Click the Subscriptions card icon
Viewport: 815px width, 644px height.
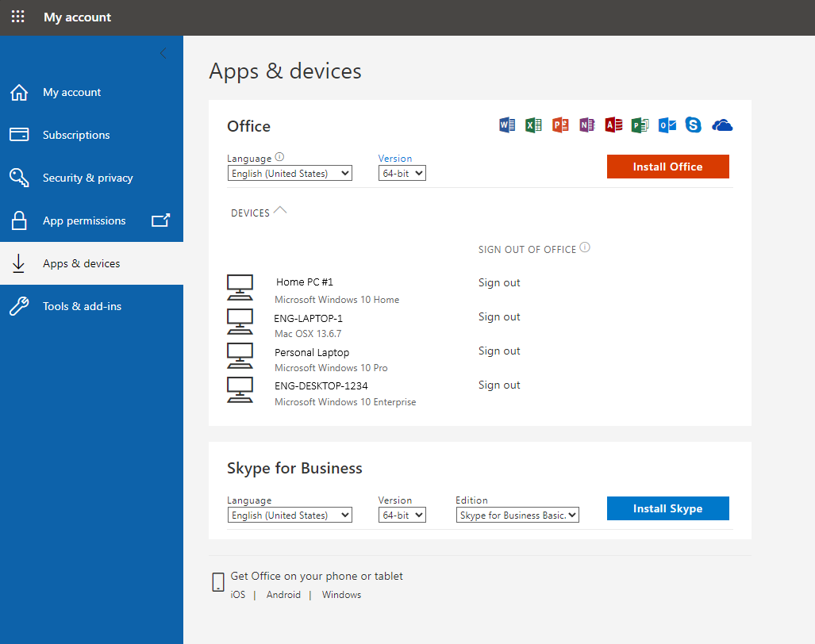pyautogui.click(x=19, y=135)
